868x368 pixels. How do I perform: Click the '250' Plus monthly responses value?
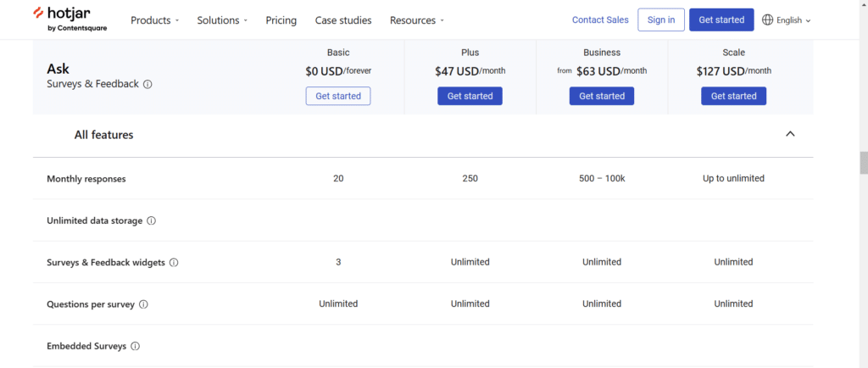point(470,178)
